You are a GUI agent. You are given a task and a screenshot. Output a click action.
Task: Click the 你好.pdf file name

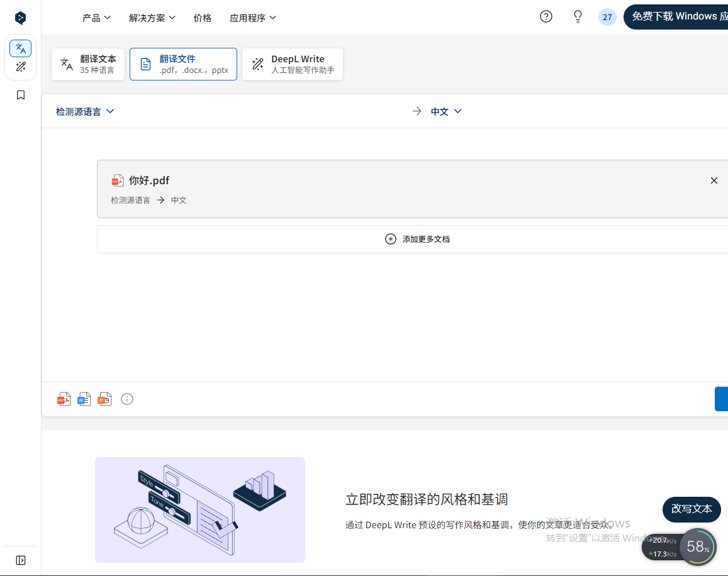(149, 180)
